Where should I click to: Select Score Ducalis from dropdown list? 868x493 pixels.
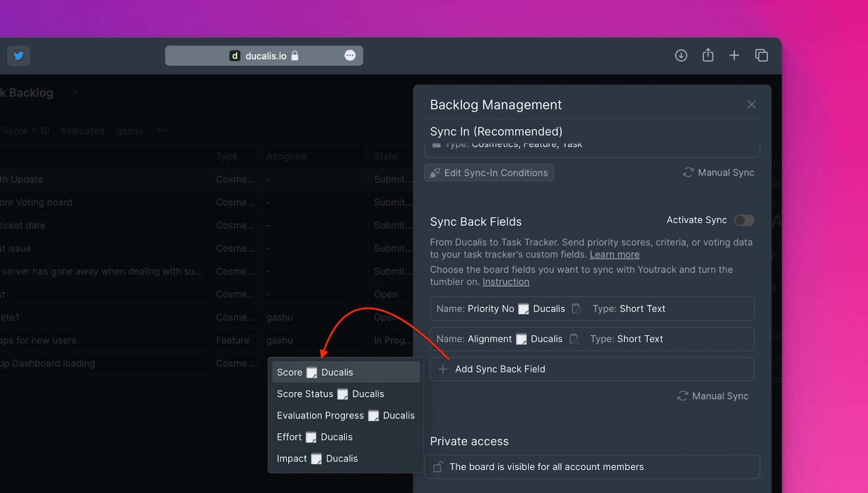pos(346,372)
